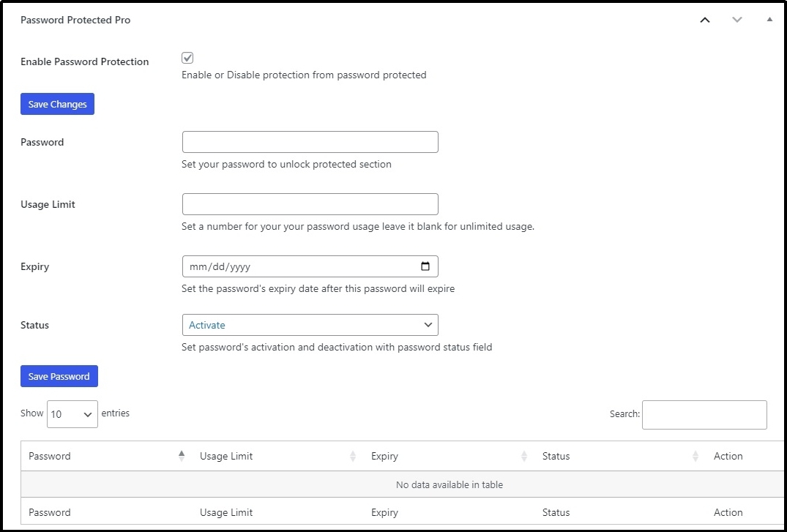This screenshot has width=787, height=532.
Task: Click the Password column header
Action: tap(49, 455)
